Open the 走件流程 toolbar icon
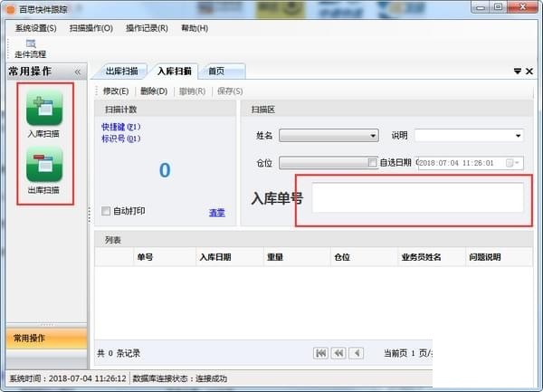The height and width of the screenshot is (392, 543). click(30, 49)
